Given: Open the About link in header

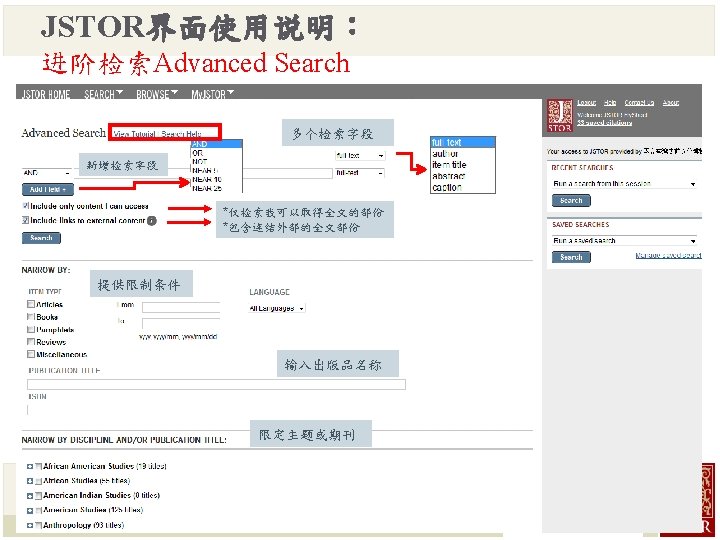Looking at the screenshot, I should click(x=670, y=102).
